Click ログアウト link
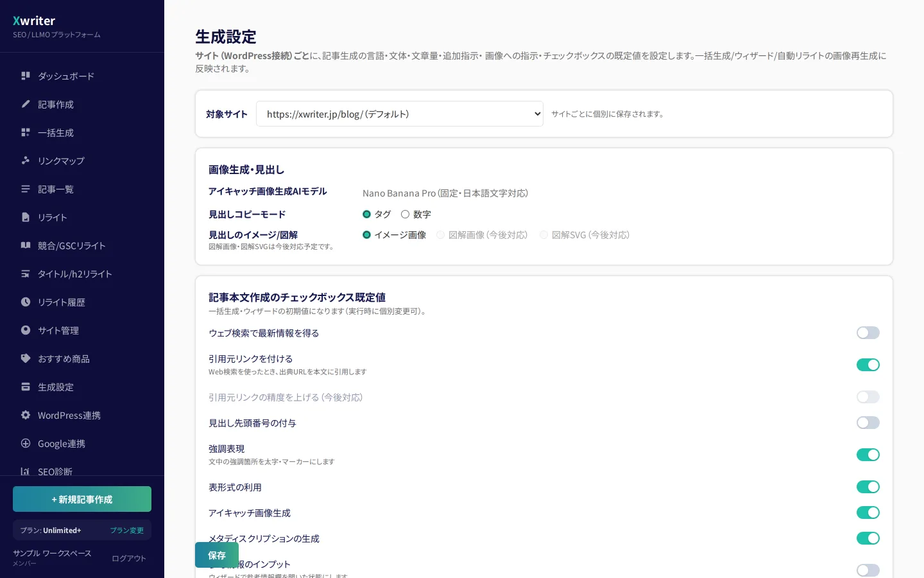The height and width of the screenshot is (578, 924). pos(129,559)
